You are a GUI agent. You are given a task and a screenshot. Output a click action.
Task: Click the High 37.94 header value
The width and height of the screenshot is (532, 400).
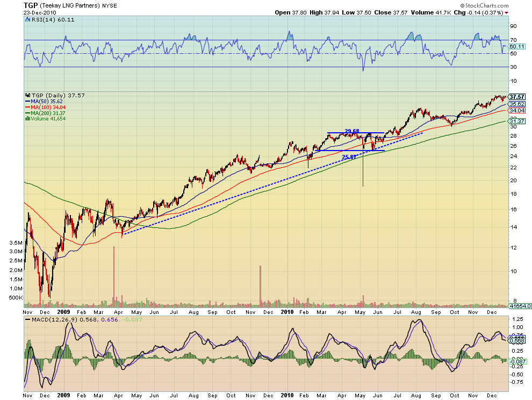(x=325, y=12)
